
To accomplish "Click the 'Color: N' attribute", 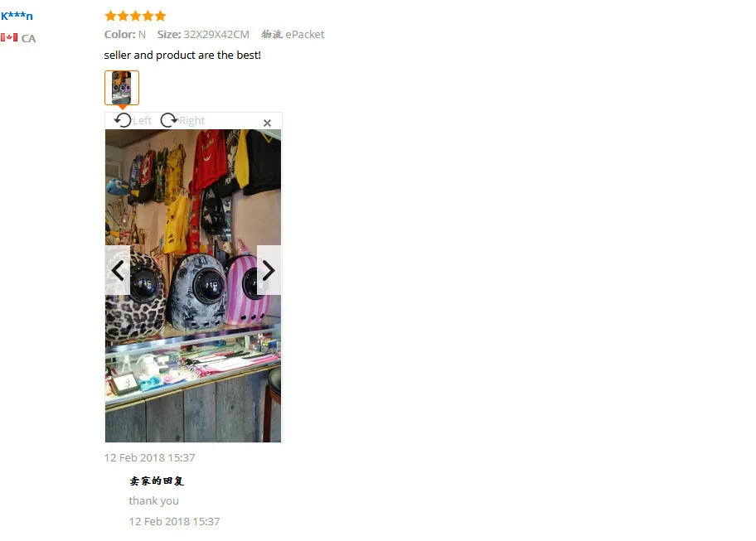I will pos(125,34).
